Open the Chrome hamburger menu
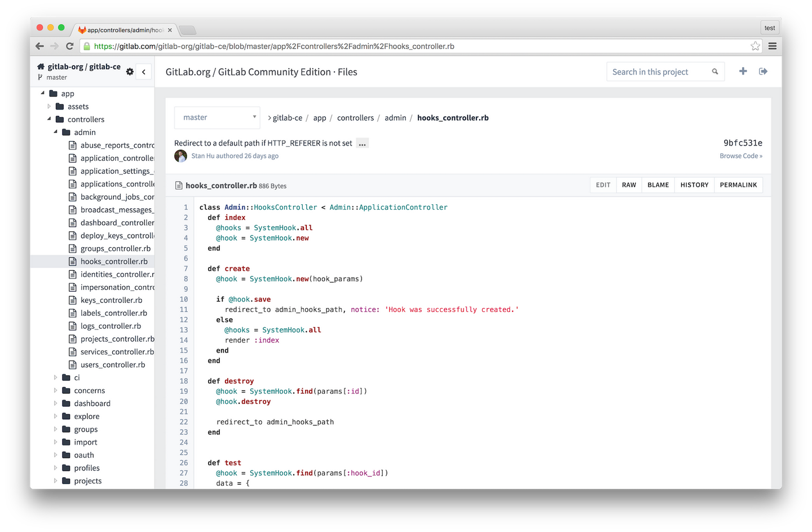The width and height of the screenshot is (812, 532). click(x=772, y=46)
